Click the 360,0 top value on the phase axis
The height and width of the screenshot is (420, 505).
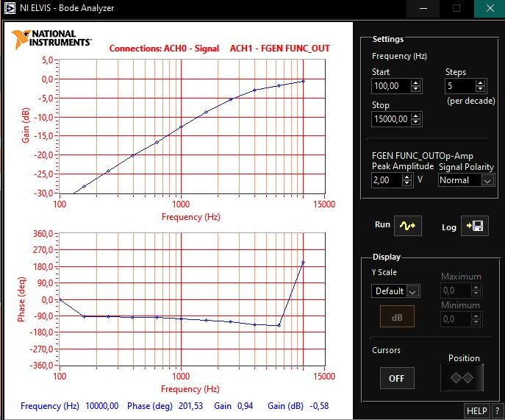pyautogui.click(x=43, y=233)
